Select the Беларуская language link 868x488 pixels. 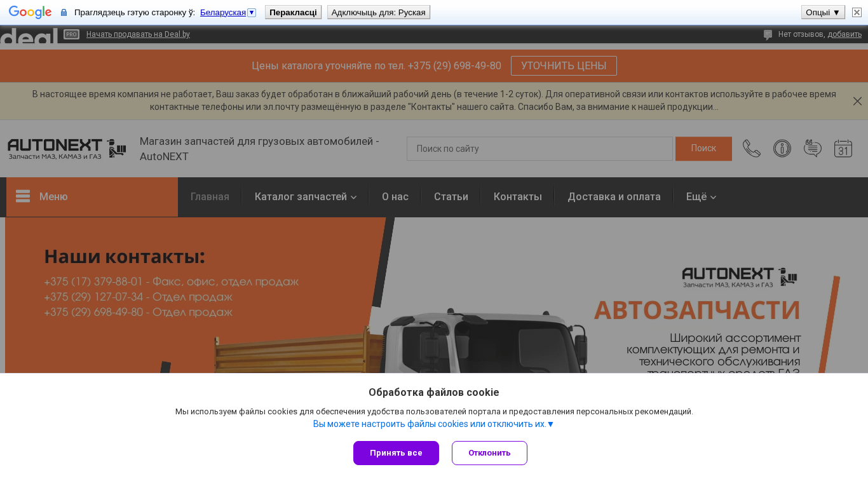point(223,12)
